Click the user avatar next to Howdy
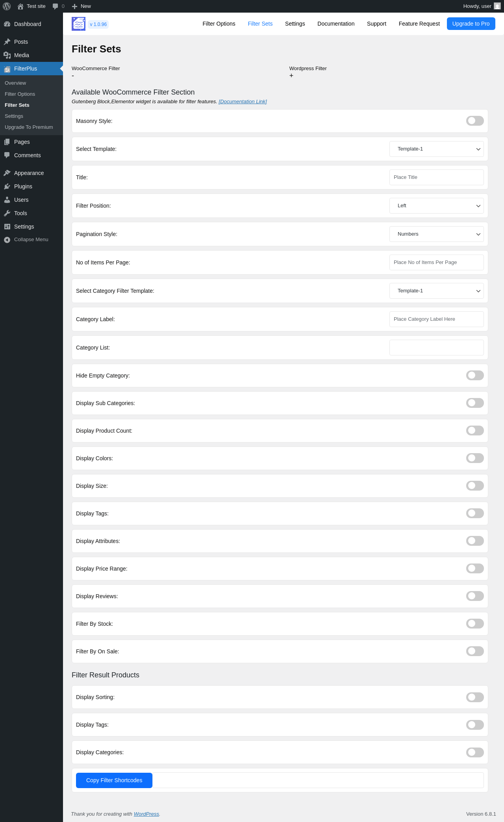Viewport: 504px width, 822px height. [x=497, y=6]
